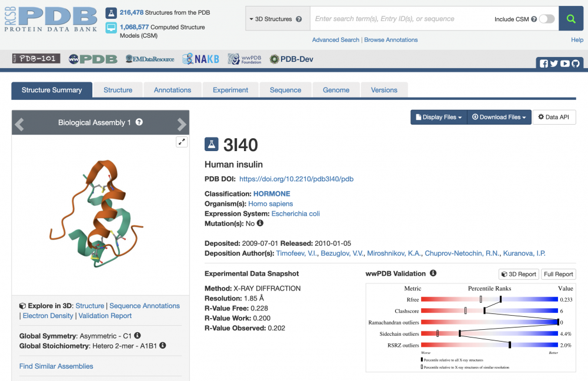
Task: Open wwPDB Validation info icon
Action: click(433, 273)
